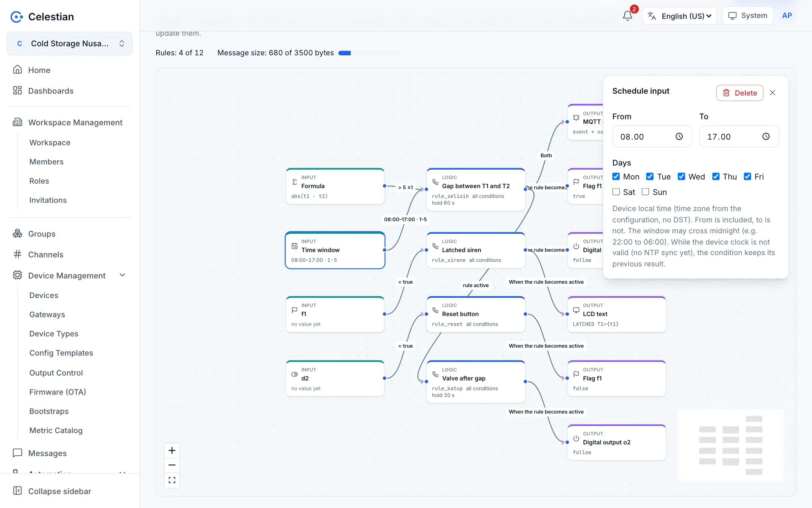
Task: Collapse the Device Management section chevron
Action: 122,275
